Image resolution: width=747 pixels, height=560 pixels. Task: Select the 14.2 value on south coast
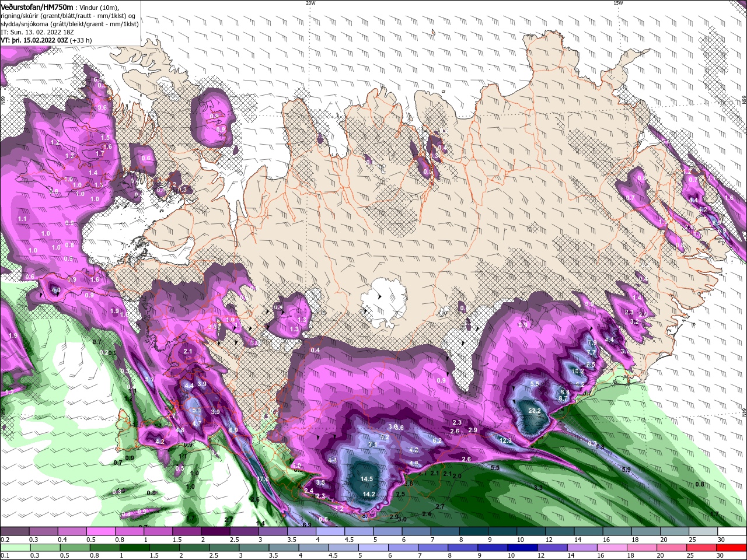coord(369,494)
